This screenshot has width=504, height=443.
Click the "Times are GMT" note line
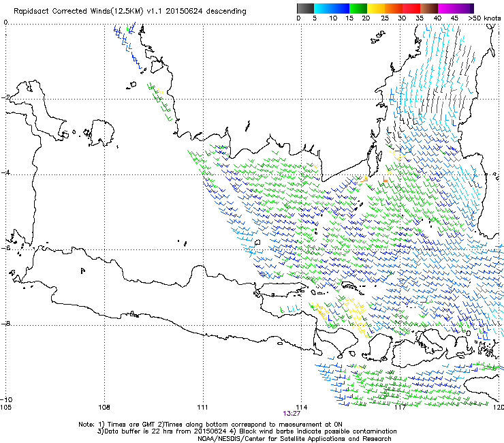pos(210,425)
